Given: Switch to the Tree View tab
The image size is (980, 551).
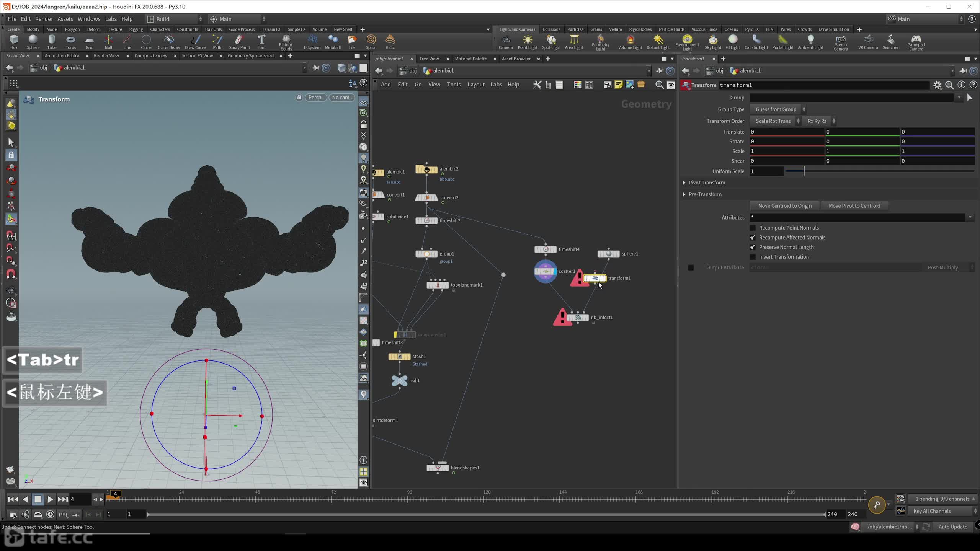Looking at the screenshot, I should coord(429,59).
